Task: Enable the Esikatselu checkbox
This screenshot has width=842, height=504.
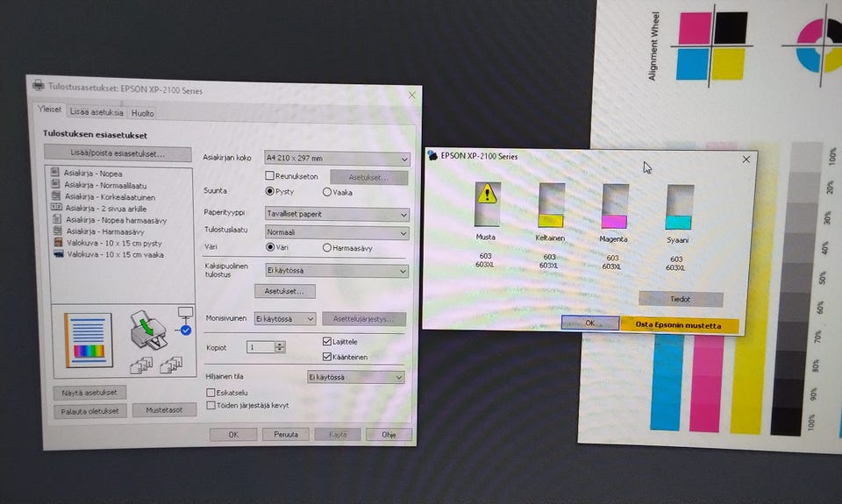Action: (211, 393)
